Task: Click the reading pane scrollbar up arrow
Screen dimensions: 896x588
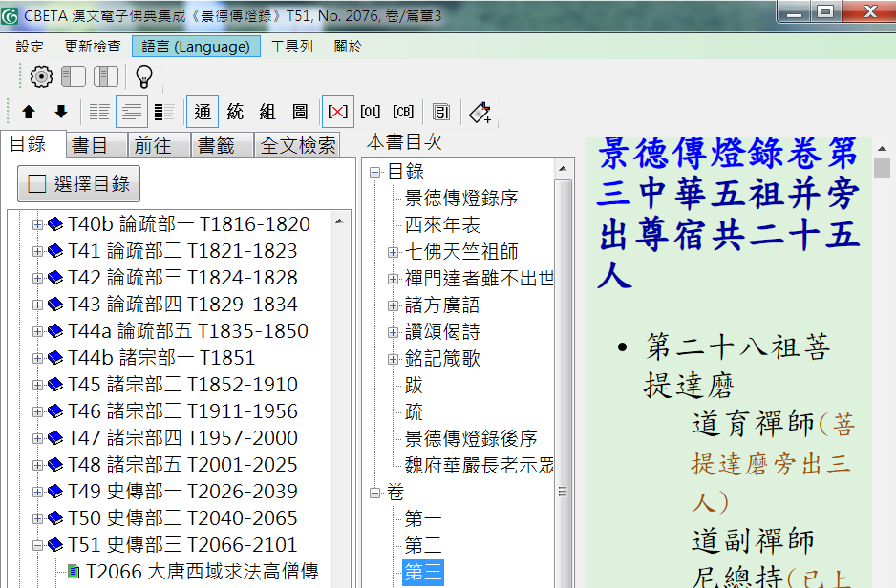Action: 882,149
